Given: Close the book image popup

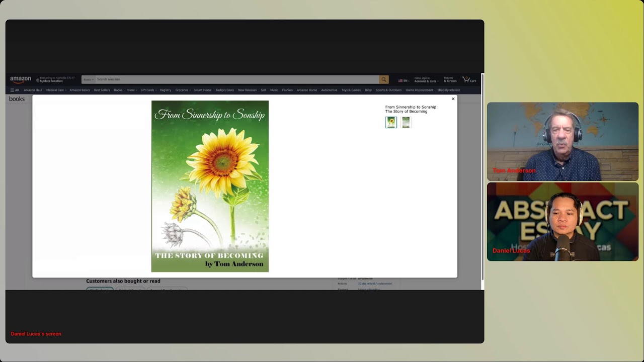Looking at the screenshot, I should [x=453, y=99].
